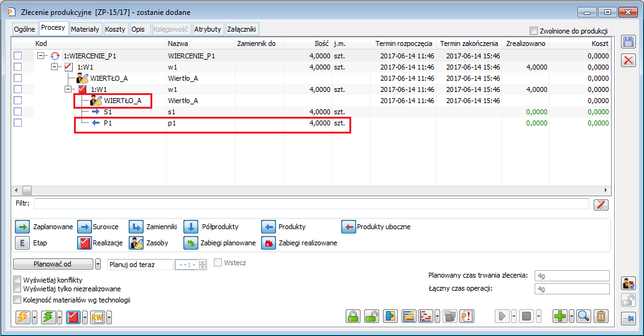Viewport: 644px width, 336px height.
Task: Click the Gantt chart icon
Action: (426, 316)
